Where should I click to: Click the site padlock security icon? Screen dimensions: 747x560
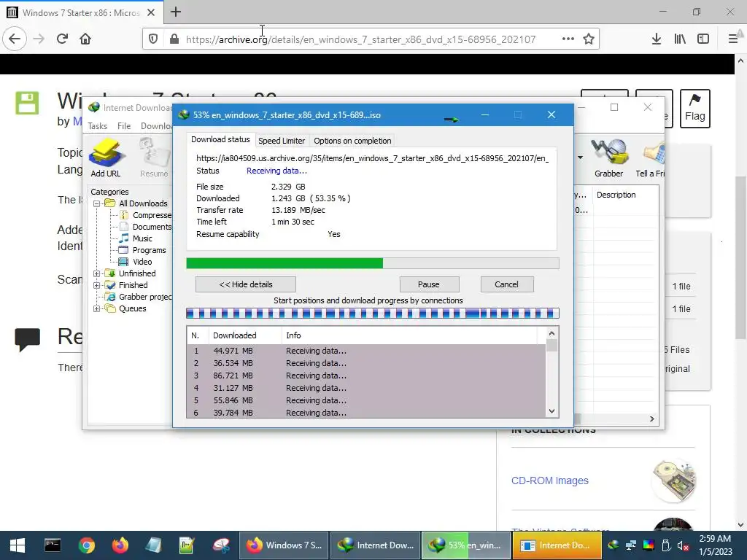point(174,39)
